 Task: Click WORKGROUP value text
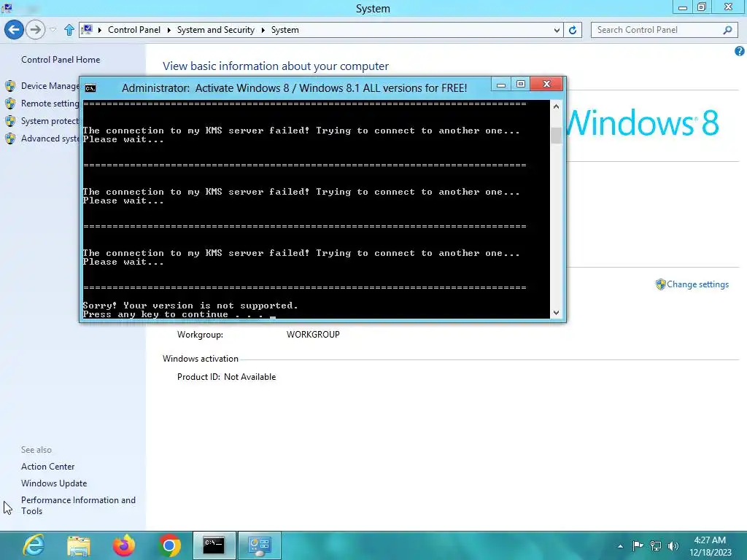[x=313, y=335]
